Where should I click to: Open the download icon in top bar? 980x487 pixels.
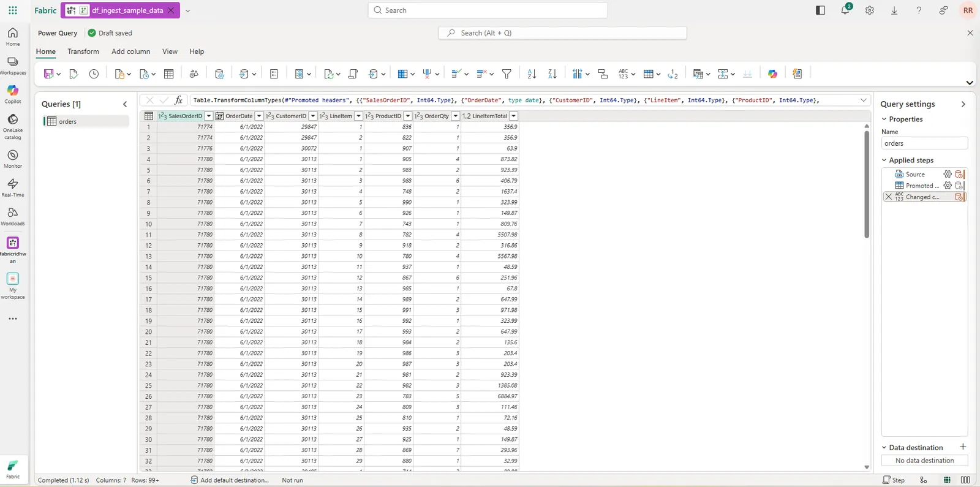click(894, 10)
